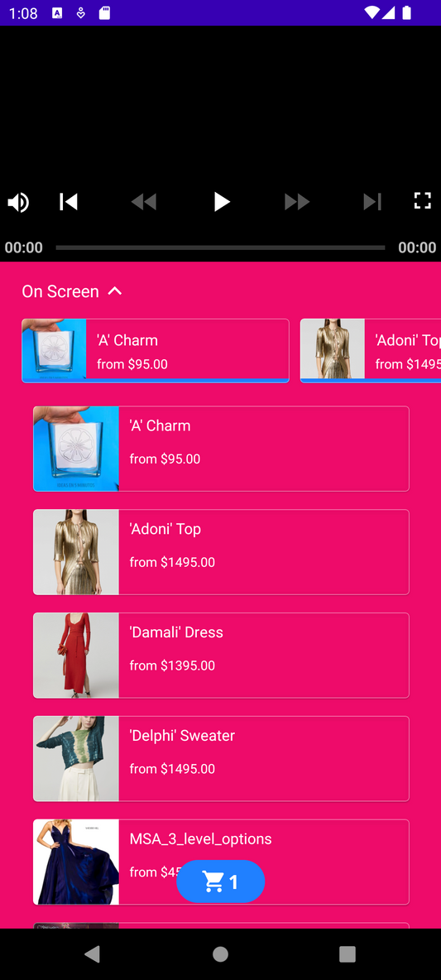Select 'Adoni' Top card in On Screen carousel
This screenshot has width=441, height=980.
tap(371, 351)
